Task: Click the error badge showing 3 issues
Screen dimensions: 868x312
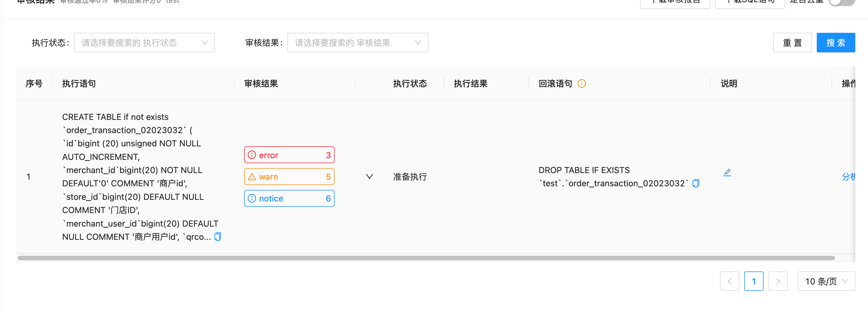Action: coord(289,155)
